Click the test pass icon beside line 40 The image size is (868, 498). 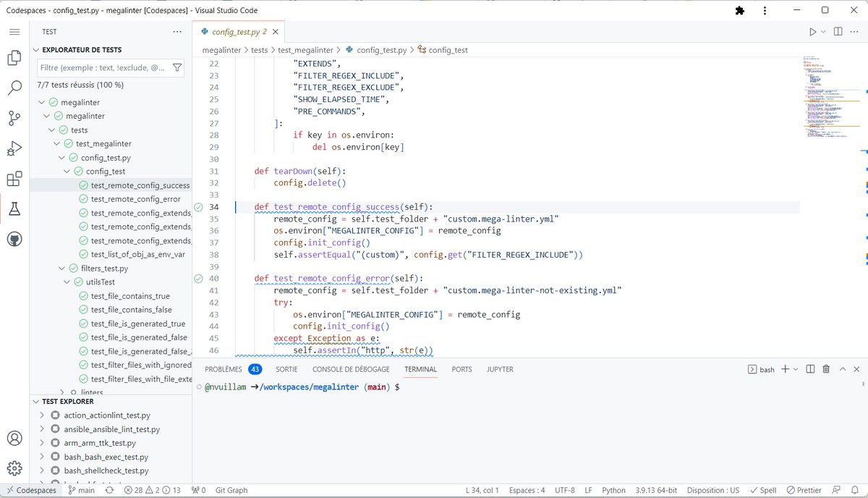199,279
